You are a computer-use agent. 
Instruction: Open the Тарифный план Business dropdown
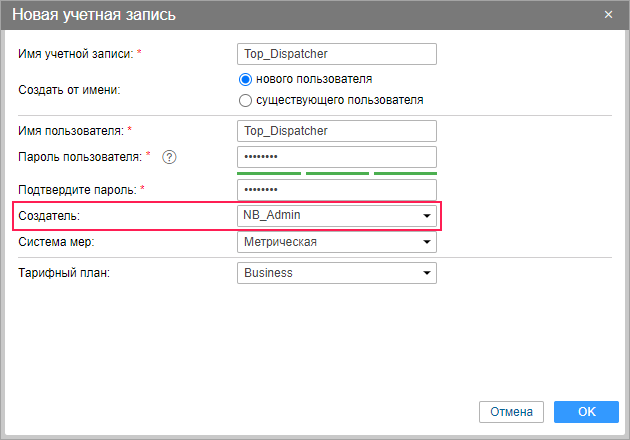coord(337,272)
